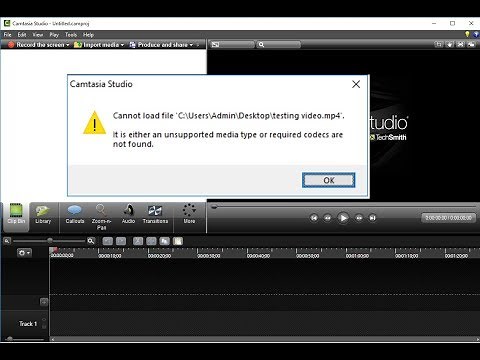Close the Camtasia Studio error dialog
This screenshot has height=360, width=480.
[356, 84]
